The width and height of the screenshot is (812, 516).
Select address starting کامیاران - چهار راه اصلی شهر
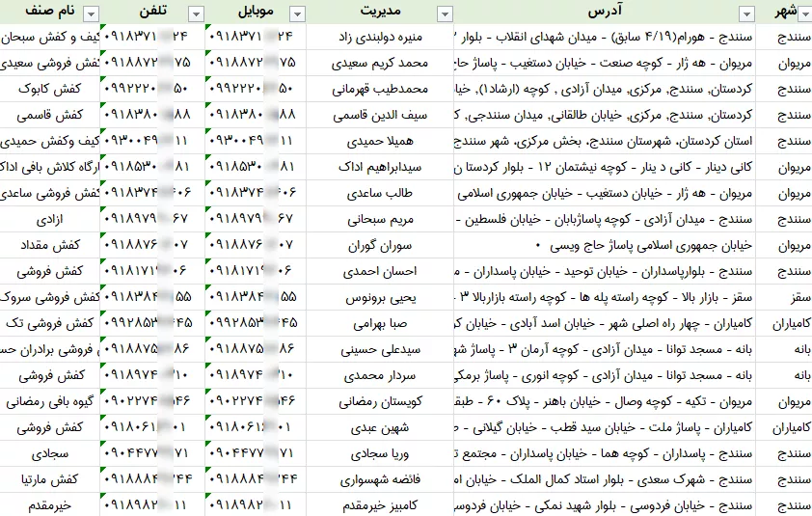(605, 323)
